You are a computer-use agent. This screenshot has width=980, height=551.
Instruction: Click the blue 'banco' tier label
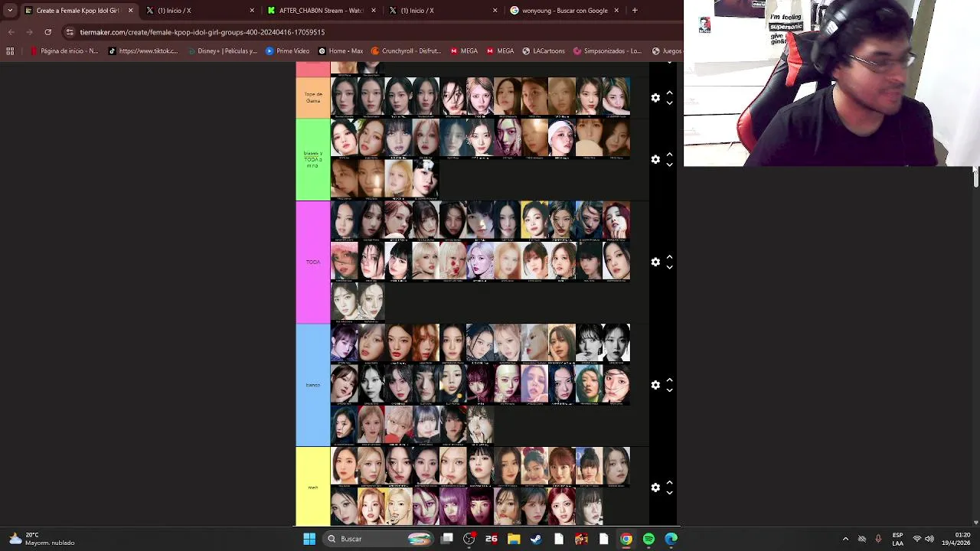click(x=313, y=385)
